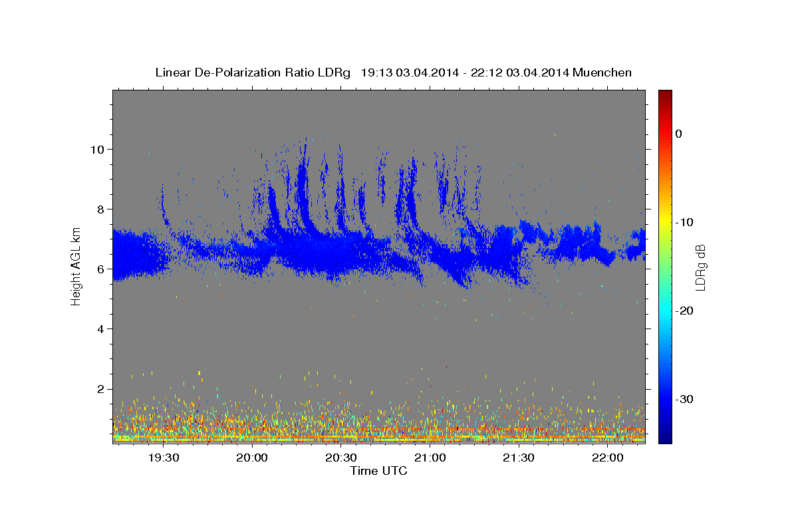
Task: Click the yellow -10 dB level on color bar
Action: tap(665, 222)
